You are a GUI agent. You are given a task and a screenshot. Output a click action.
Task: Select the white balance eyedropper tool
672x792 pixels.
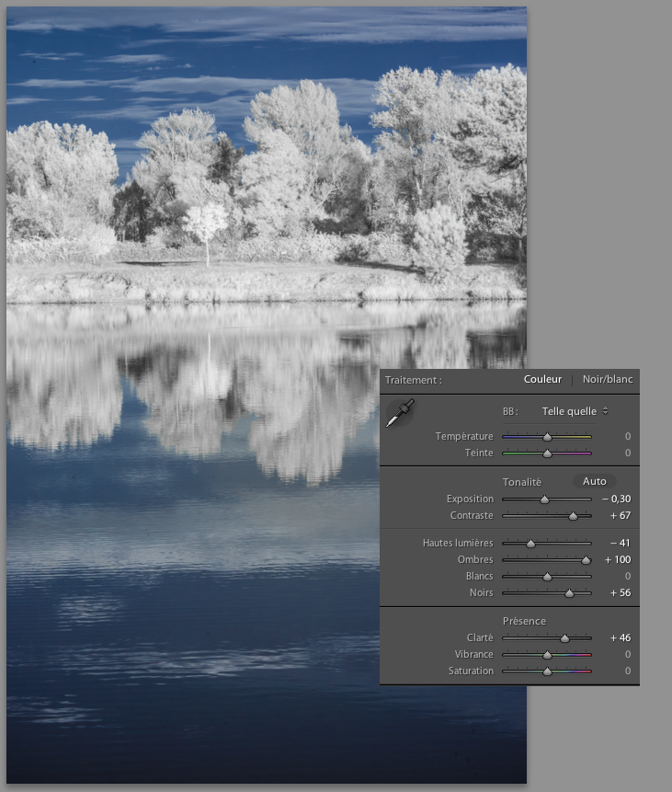point(401,413)
